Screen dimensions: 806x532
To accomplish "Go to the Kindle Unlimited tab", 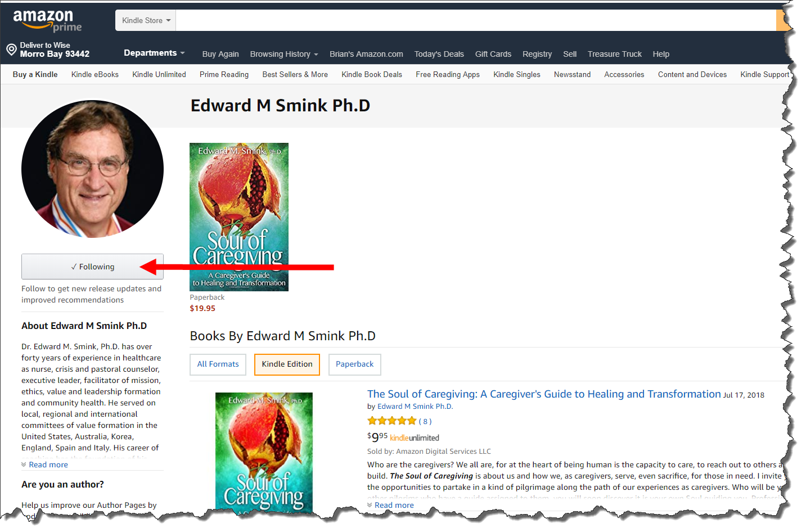I will point(159,74).
